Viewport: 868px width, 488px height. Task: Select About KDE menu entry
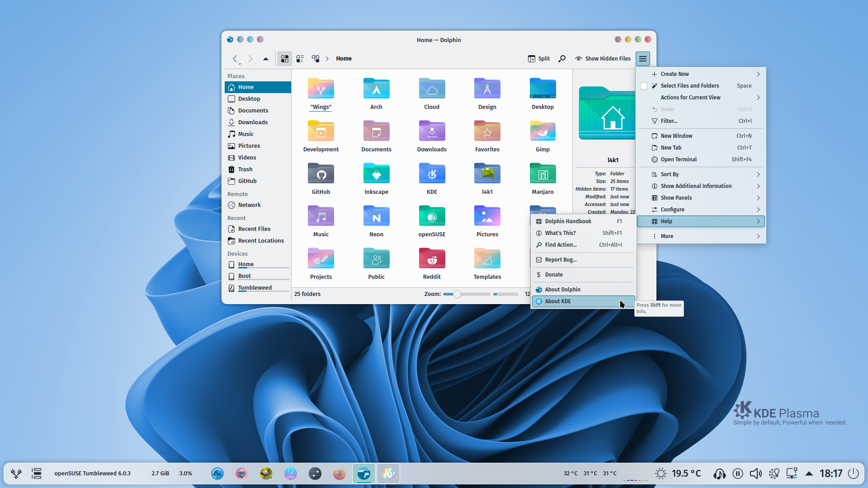click(x=584, y=301)
